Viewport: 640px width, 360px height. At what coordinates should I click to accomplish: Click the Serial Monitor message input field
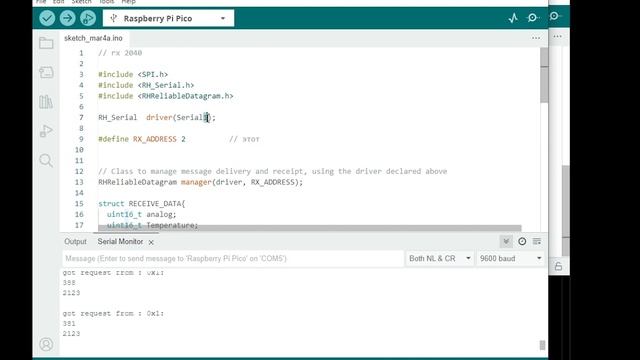coord(233,258)
